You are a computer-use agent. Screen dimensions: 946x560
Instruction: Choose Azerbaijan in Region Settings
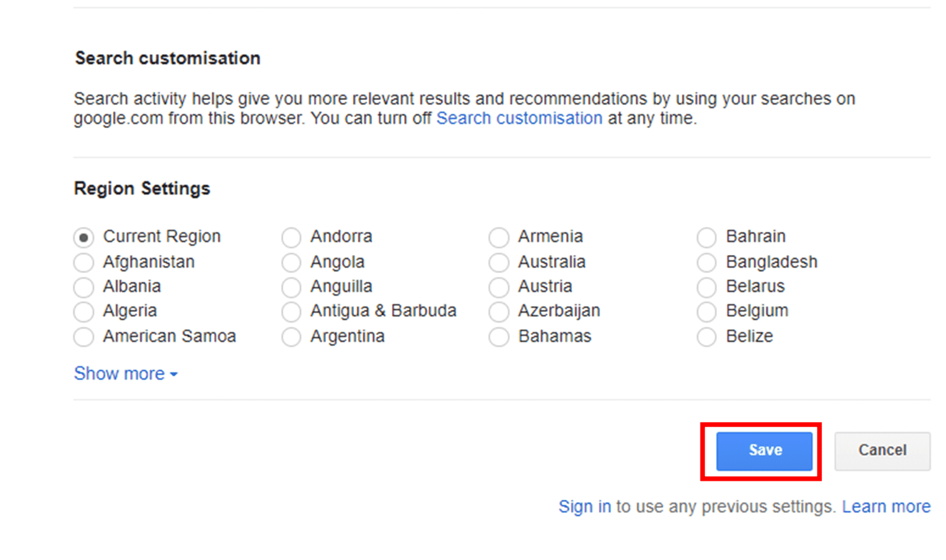pos(499,311)
